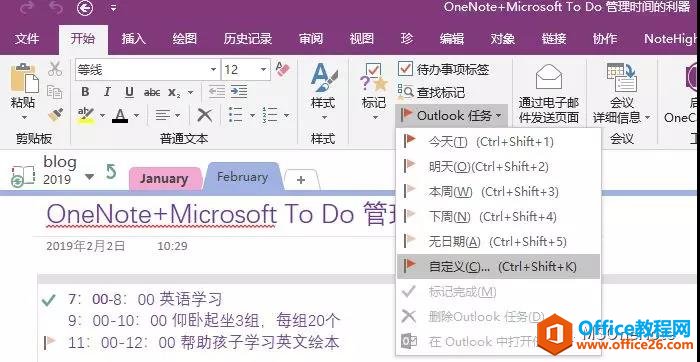The width and height of the screenshot is (700, 362).
Task: Expand the numbered list style arrow
Action: (x=287, y=116)
